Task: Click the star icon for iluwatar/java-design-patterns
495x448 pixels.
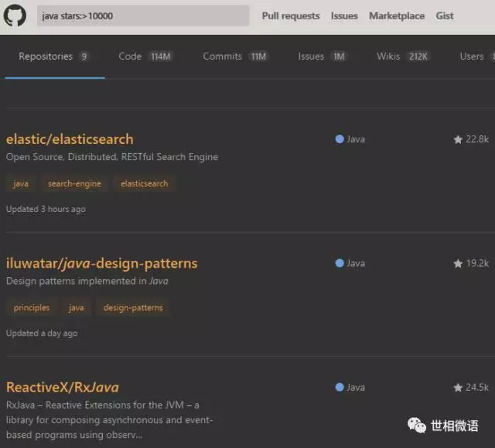Action: [x=458, y=264]
